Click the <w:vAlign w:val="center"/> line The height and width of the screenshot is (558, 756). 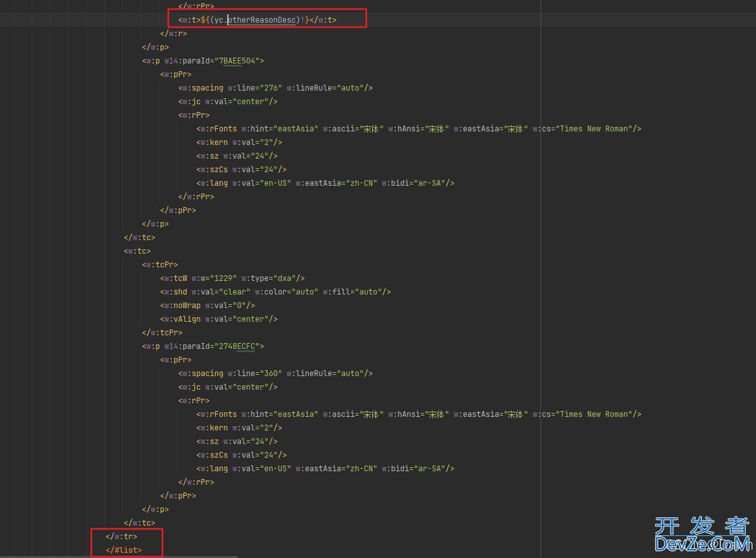[219, 318]
